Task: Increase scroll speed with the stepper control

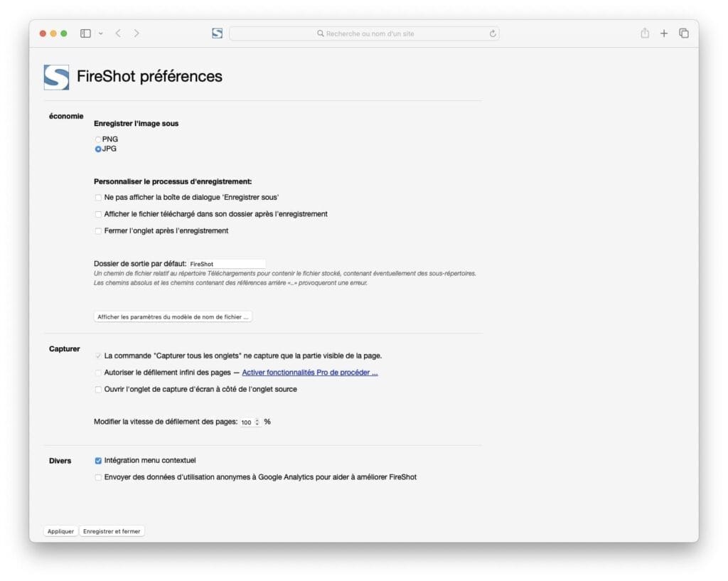Action: click(257, 420)
